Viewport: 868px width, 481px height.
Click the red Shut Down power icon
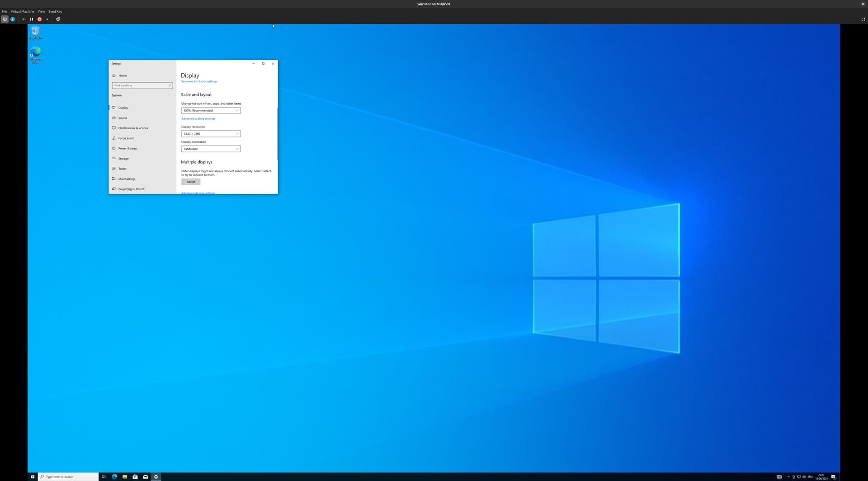pyautogui.click(x=39, y=19)
